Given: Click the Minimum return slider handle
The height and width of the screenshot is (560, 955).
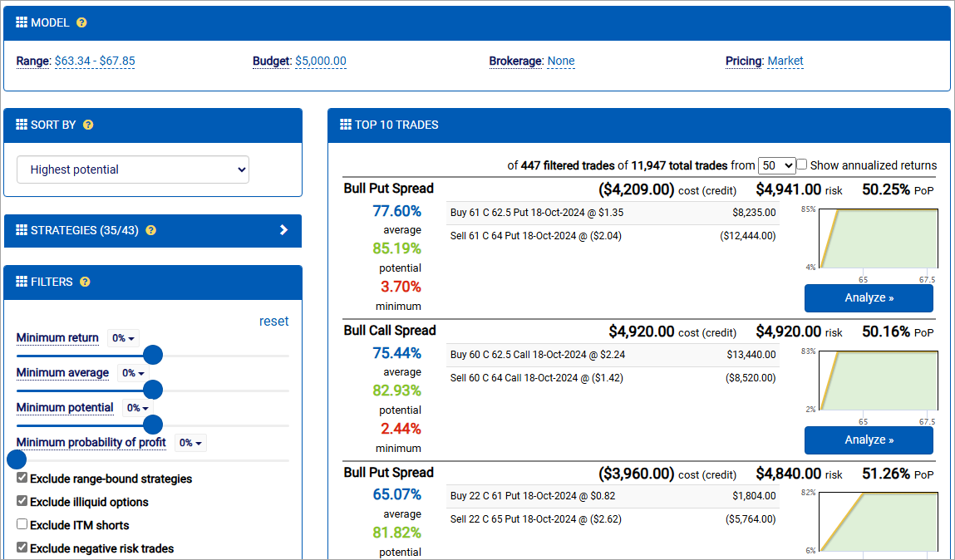Looking at the screenshot, I should coord(153,355).
